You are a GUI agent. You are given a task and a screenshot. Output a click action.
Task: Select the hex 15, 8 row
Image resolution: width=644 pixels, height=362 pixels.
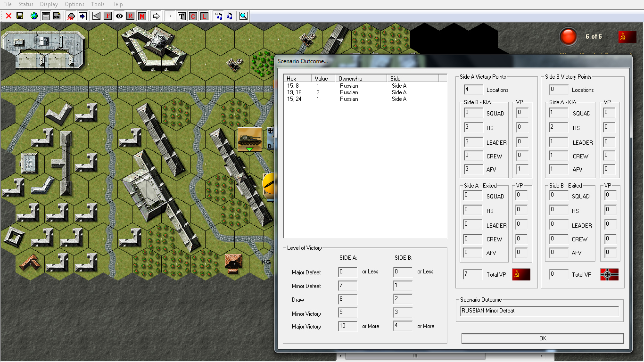[x=365, y=86]
